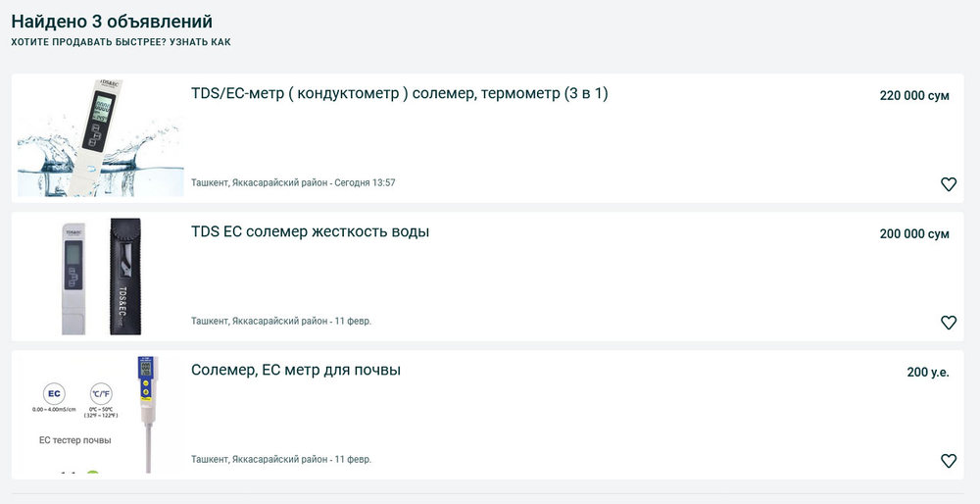The height and width of the screenshot is (504, 980).
Task: Open TDS EC солемер жесткость воды title
Action: tap(310, 232)
